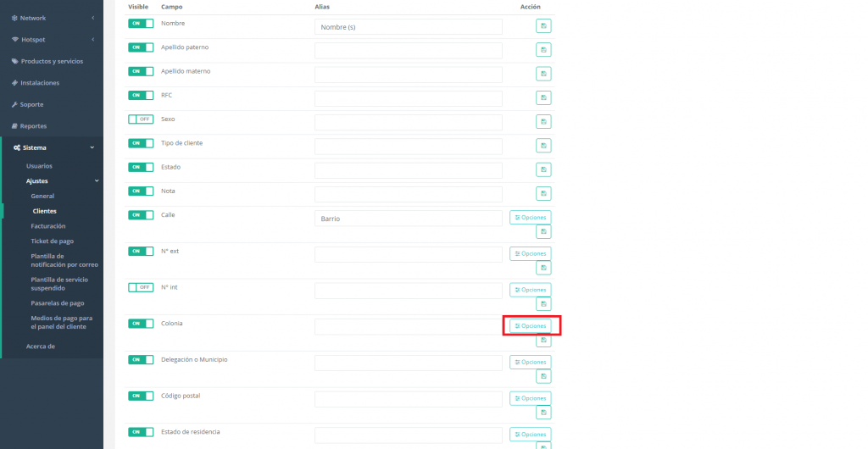The width and height of the screenshot is (868, 449).
Task: Open Opciones for N° ext field
Action: 531,253
